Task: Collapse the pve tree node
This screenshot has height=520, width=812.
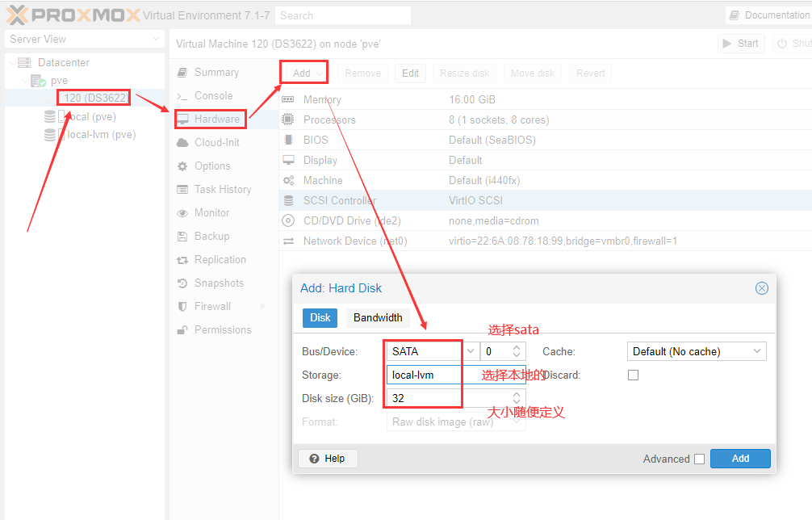Action: click(x=25, y=81)
